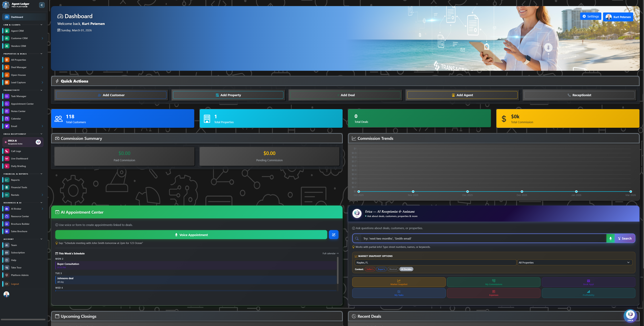The image size is (644, 326).
Task: Click the microphone icon in Erica's search bar
Action: point(610,238)
